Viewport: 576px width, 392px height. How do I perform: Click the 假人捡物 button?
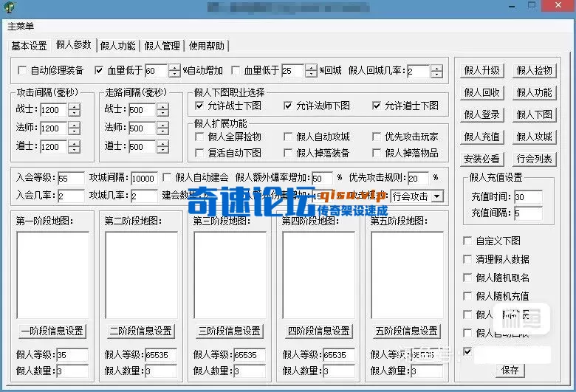(535, 71)
